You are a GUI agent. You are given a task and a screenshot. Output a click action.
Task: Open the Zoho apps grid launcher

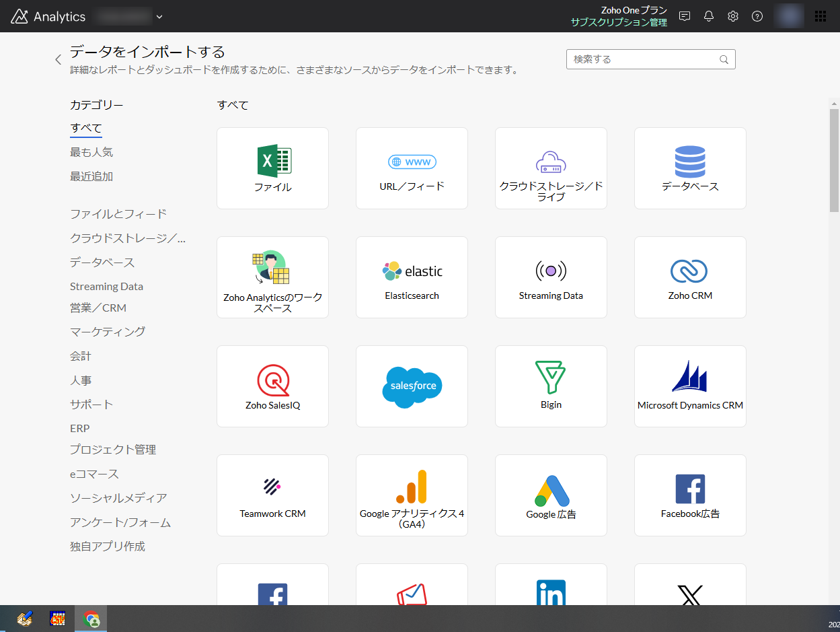(x=820, y=16)
